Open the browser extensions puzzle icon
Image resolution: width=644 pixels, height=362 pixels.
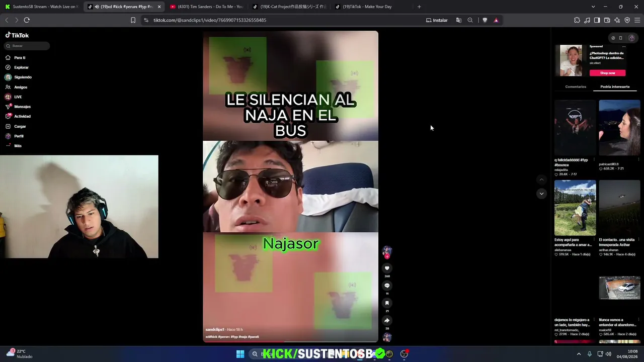(x=577, y=20)
